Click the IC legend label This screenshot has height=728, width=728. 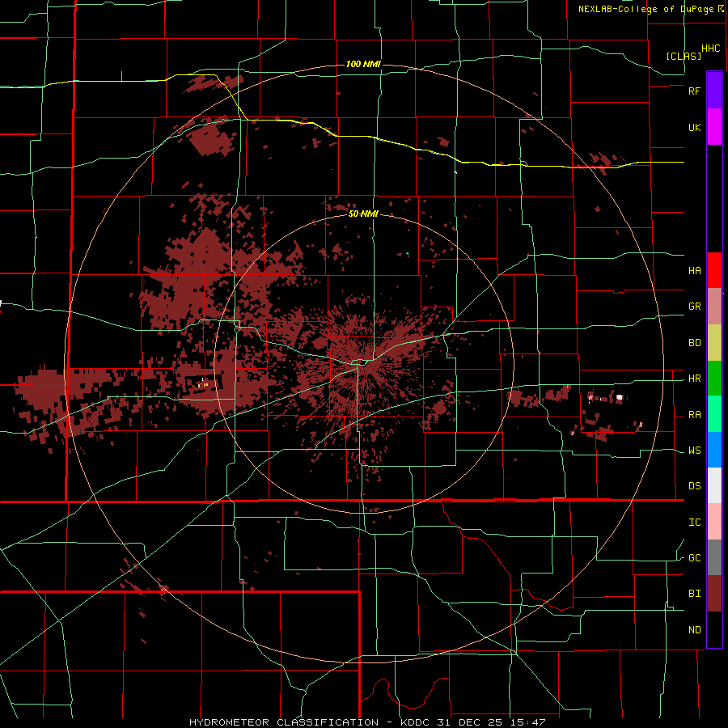pyautogui.click(x=694, y=523)
